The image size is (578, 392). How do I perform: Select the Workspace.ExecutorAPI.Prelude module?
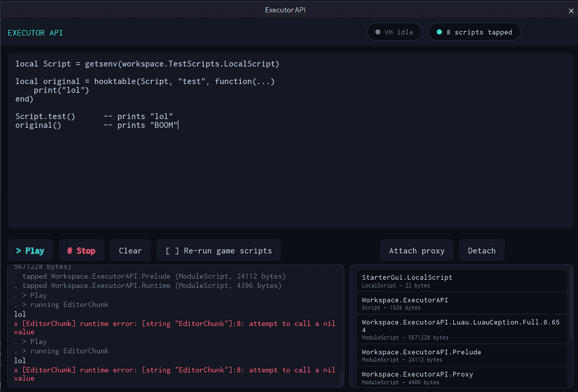click(462, 355)
